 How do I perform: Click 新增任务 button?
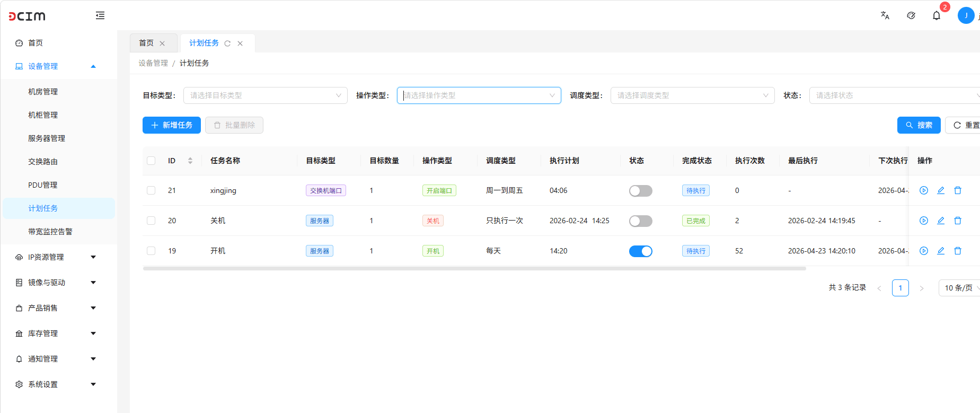(x=172, y=125)
